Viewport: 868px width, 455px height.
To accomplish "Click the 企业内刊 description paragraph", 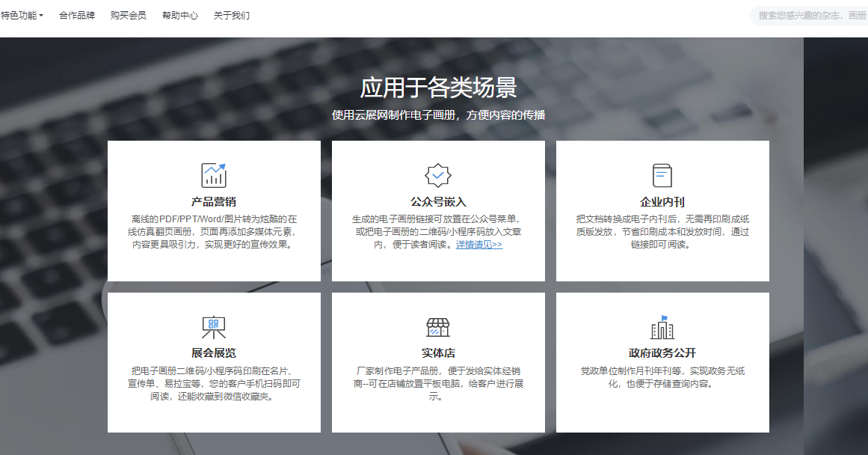I will (662, 232).
